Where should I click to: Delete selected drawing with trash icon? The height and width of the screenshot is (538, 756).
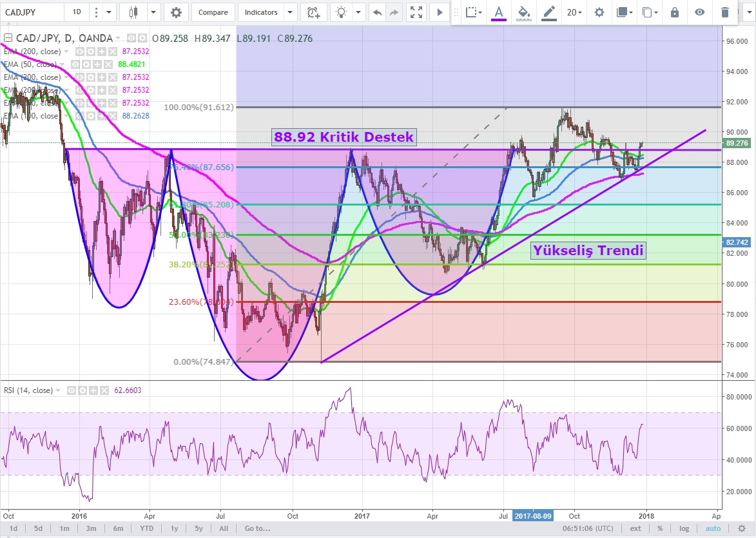[725, 12]
